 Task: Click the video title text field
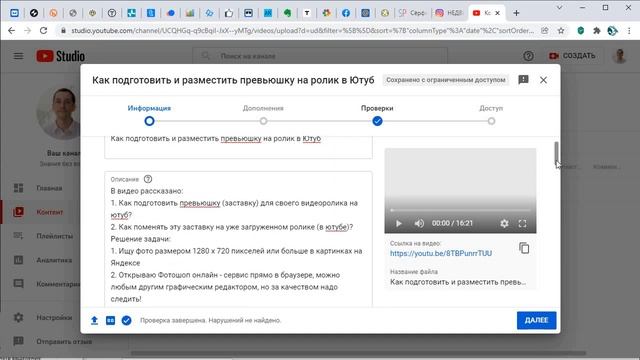(x=238, y=146)
